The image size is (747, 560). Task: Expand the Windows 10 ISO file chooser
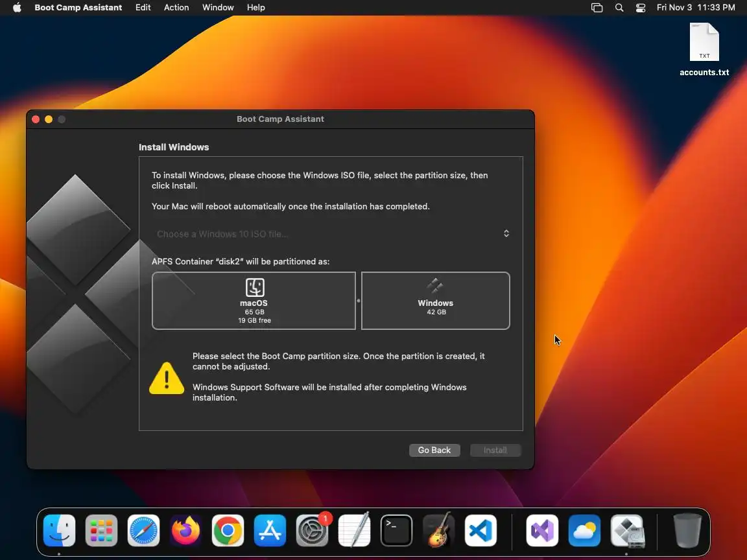[x=331, y=234]
